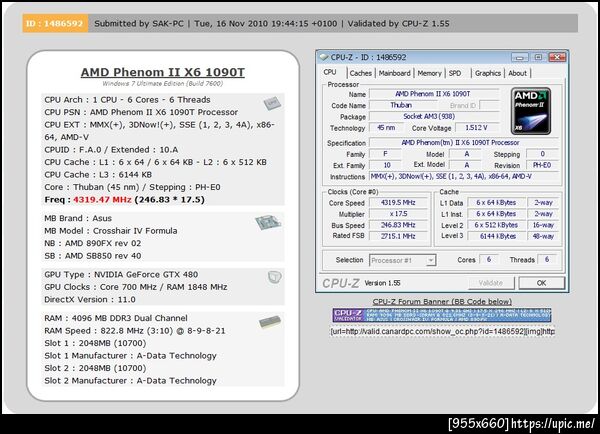Click the Rated FSB value 2715.1 MHz
600x434 pixels.
pyautogui.click(x=398, y=236)
